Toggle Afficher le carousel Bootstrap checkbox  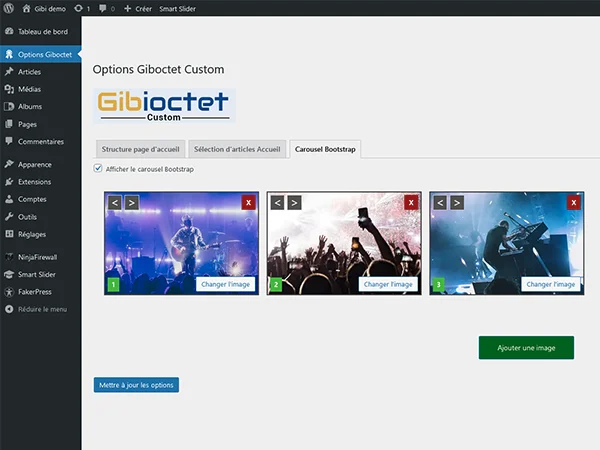pos(98,168)
